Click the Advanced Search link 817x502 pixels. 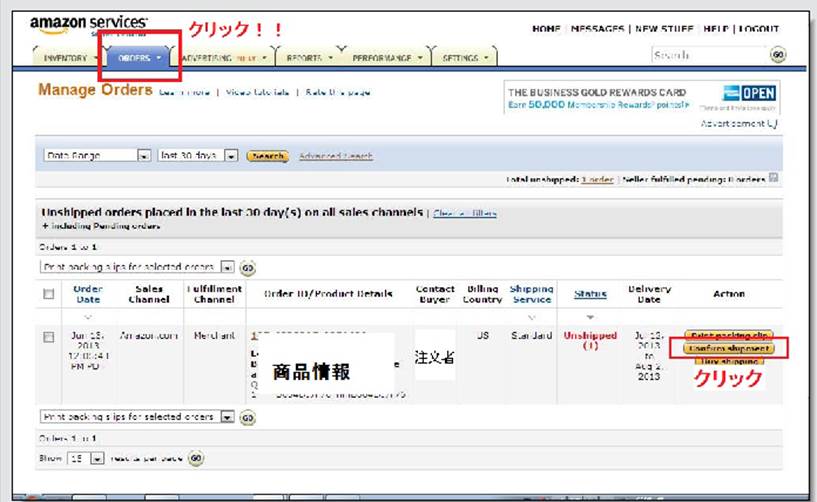point(336,156)
